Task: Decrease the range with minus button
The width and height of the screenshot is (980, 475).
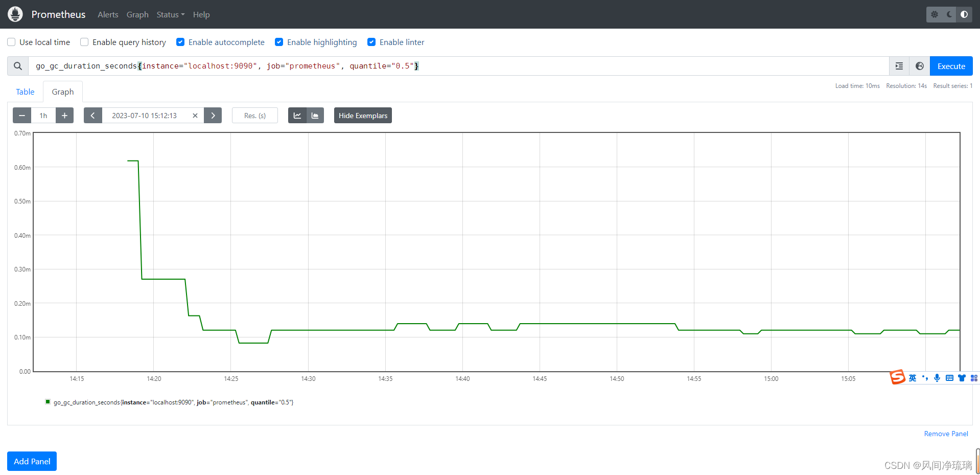Action: (22, 116)
